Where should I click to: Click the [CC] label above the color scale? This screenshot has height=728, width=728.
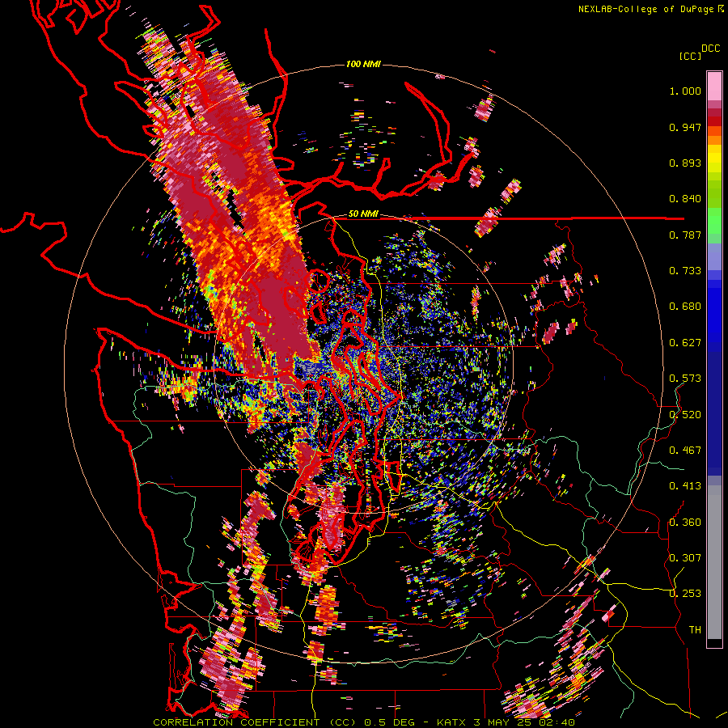coord(690,56)
